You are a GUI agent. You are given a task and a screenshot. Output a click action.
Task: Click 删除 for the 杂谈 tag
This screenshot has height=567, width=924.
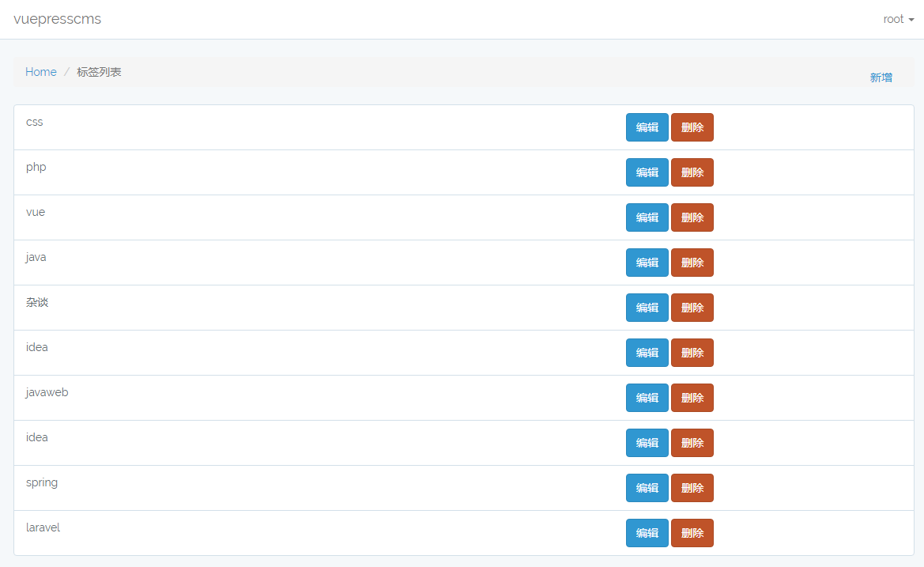[692, 308]
